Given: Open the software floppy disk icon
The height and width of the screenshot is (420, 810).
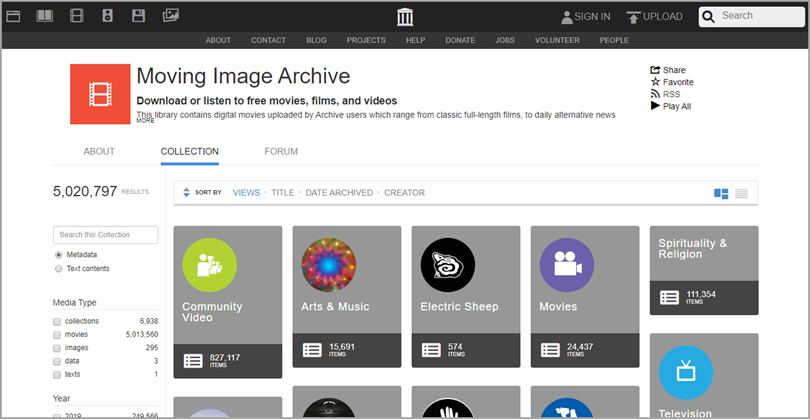Looking at the screenshot, I should tap(138, 16).
